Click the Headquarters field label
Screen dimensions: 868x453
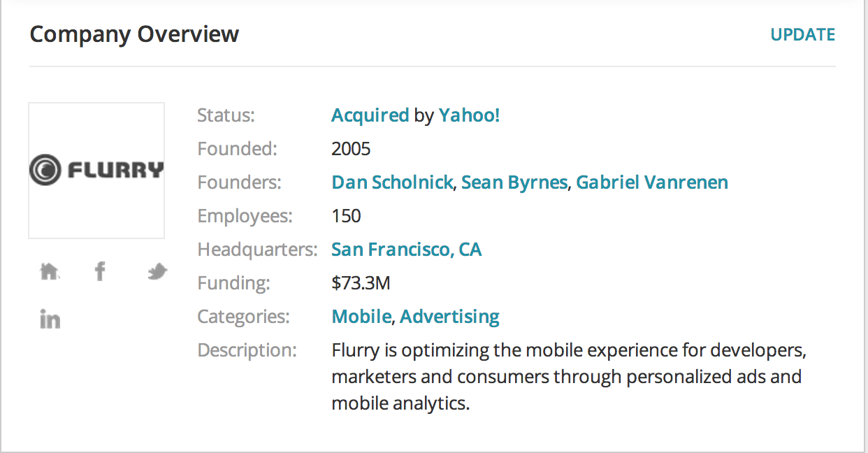(257, 250)
